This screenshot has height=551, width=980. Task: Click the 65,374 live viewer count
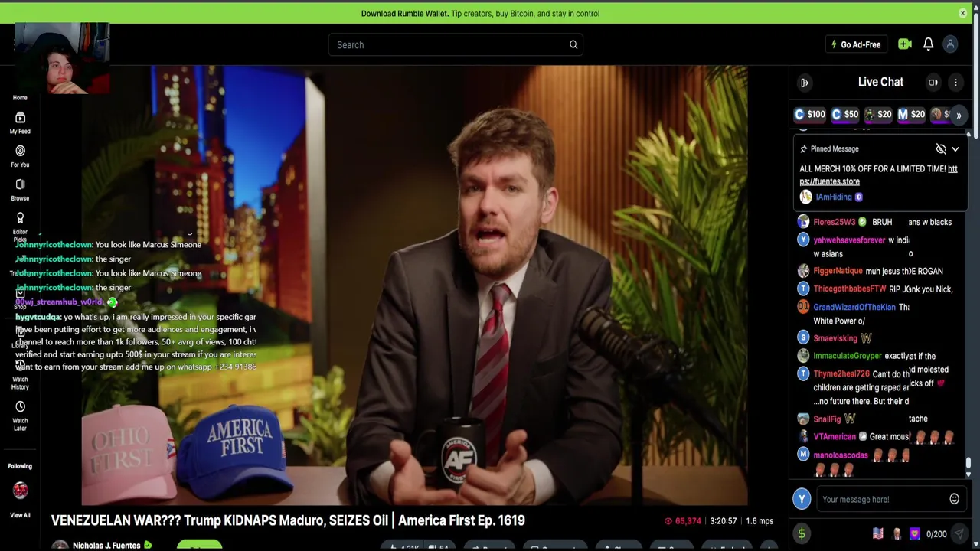pyautogui.click(x=683, y=521)
